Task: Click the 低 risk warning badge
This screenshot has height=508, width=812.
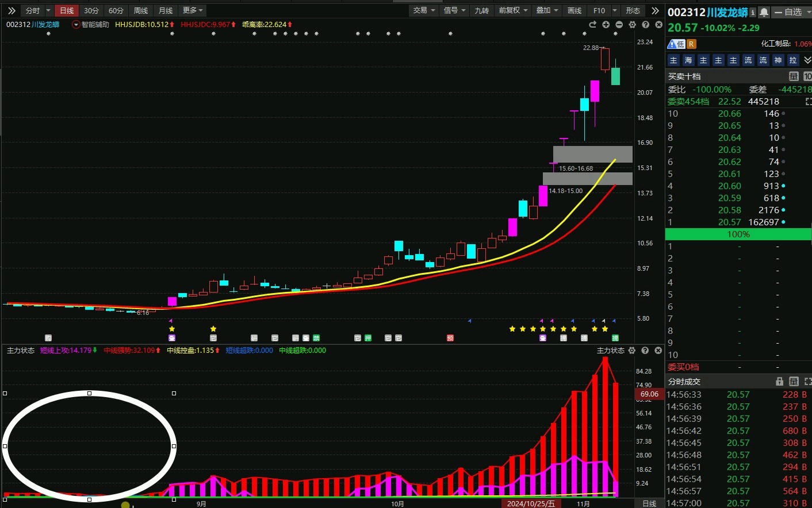Action: point(677,44)
